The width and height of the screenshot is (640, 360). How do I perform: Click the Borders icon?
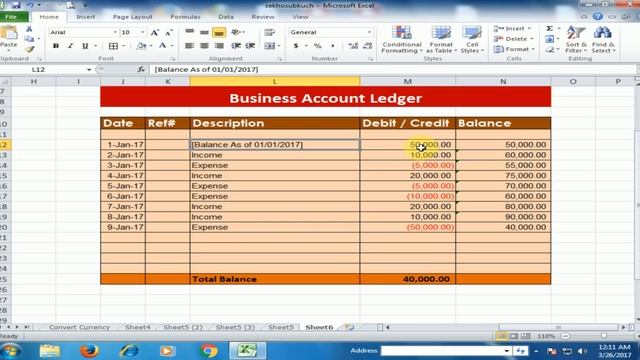(x=113, y=46)
